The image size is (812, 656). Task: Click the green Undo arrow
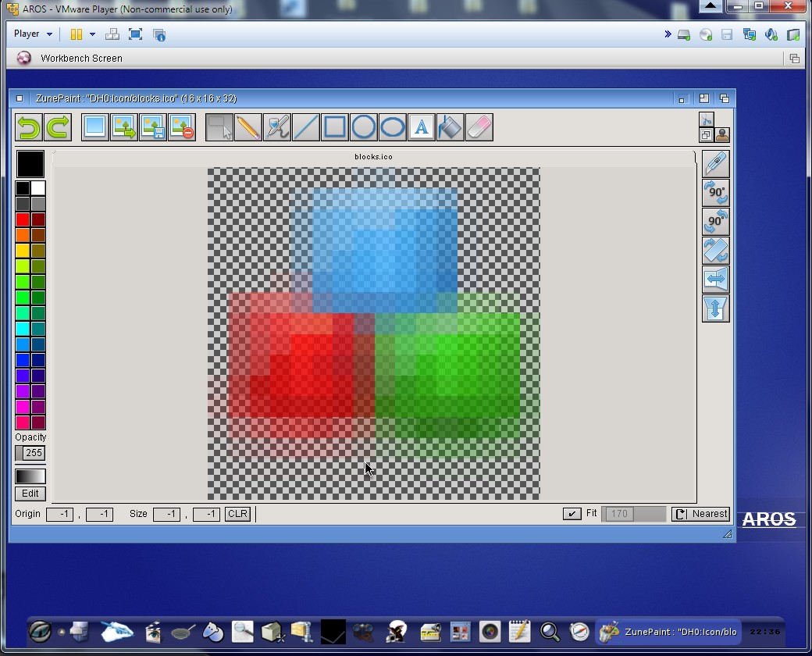click(x=29, y=127)
